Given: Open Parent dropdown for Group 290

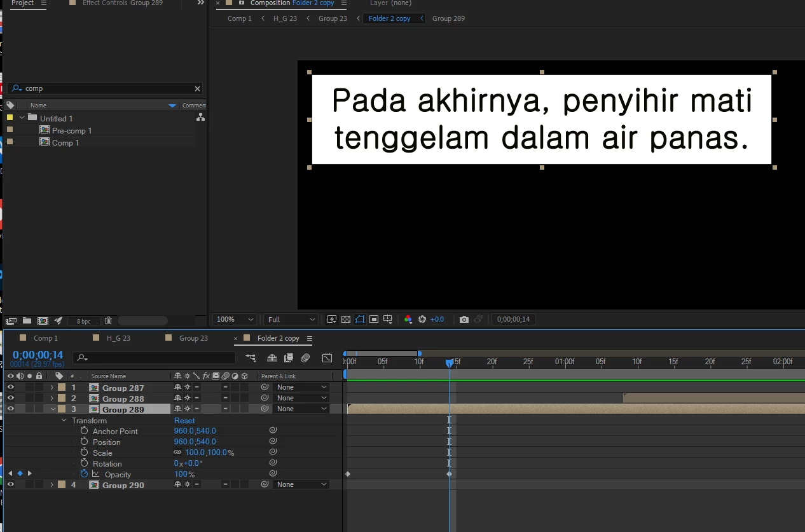Looking at the screenshot, I should coord(302,484).
